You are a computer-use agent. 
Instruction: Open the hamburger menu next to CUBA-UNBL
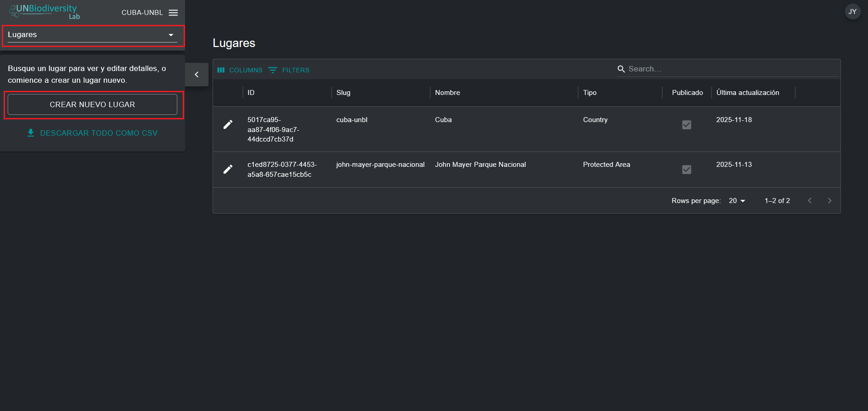(173, 13)
